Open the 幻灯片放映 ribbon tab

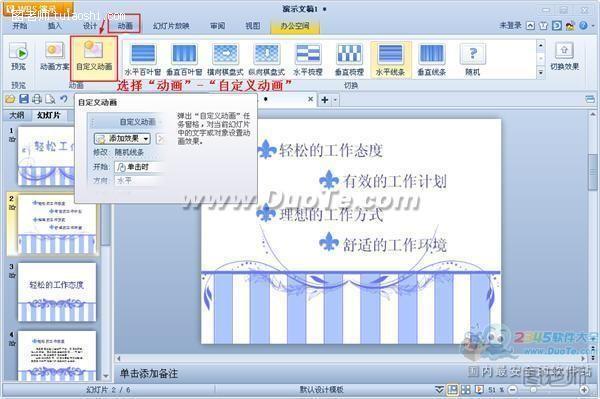pyautogui.click(x=171, y=26)
